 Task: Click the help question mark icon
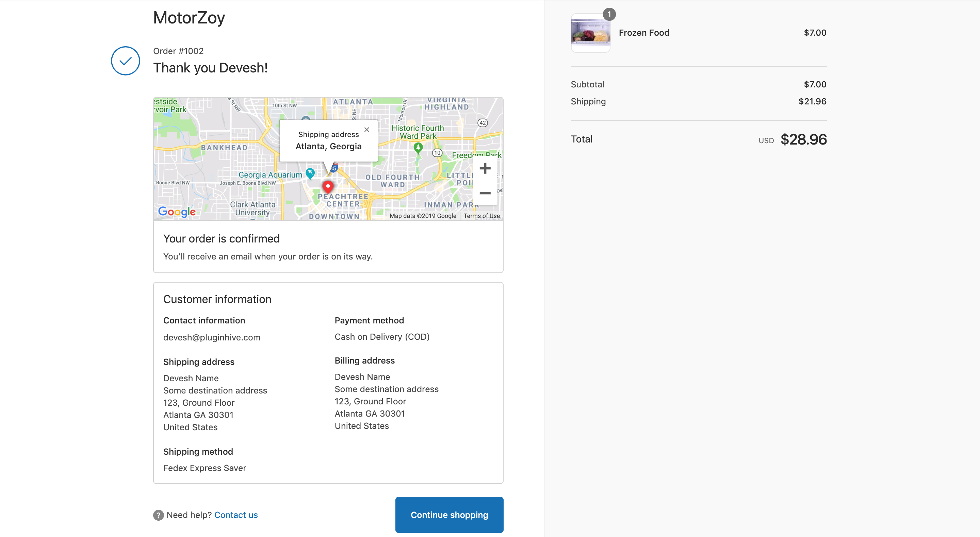158,515
